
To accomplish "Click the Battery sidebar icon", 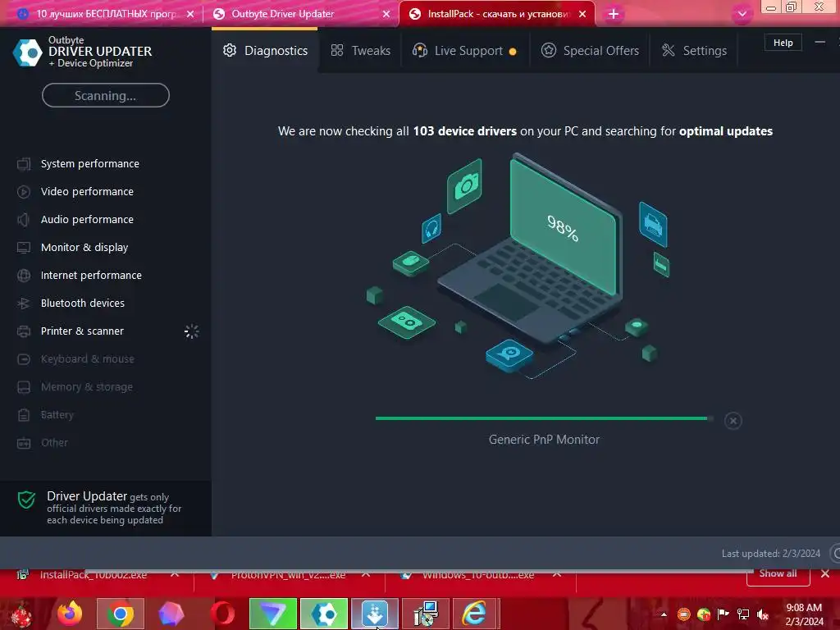I will (x=24, y=414).
